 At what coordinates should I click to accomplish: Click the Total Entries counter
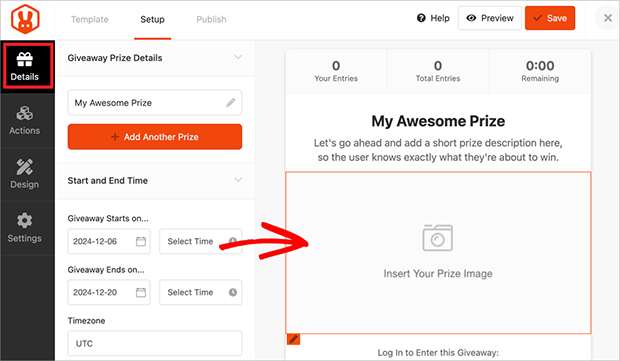coord(438,71)
